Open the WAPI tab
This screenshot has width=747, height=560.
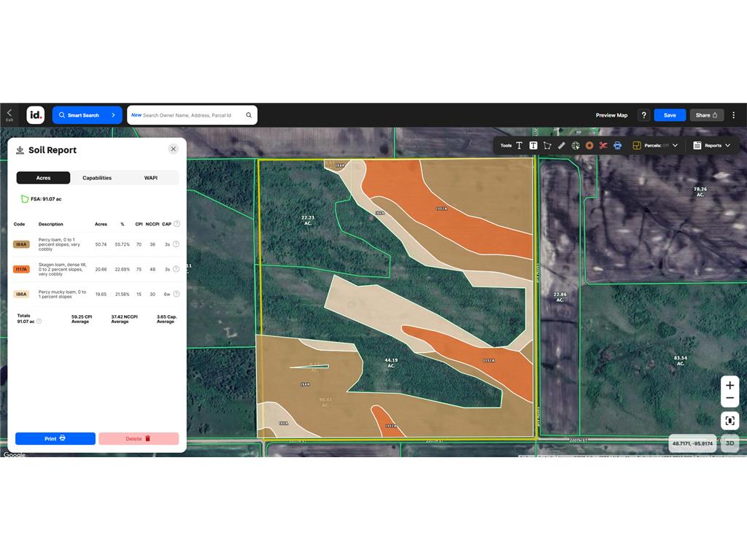coord(151,177)
